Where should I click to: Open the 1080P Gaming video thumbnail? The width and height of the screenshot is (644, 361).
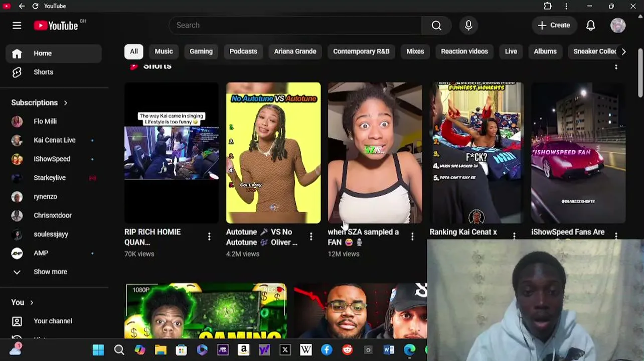[206, 311]
